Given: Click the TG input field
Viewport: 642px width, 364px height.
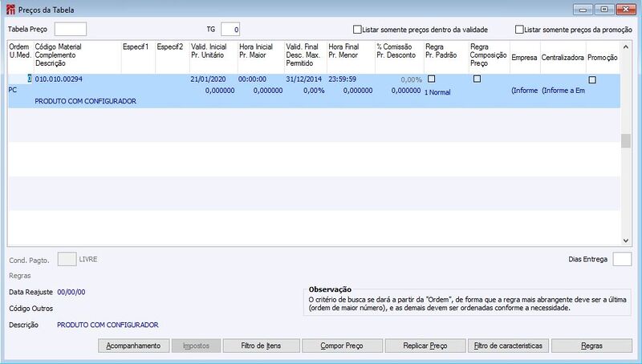Looking at the screenshot, I should [x=230, y=29].
